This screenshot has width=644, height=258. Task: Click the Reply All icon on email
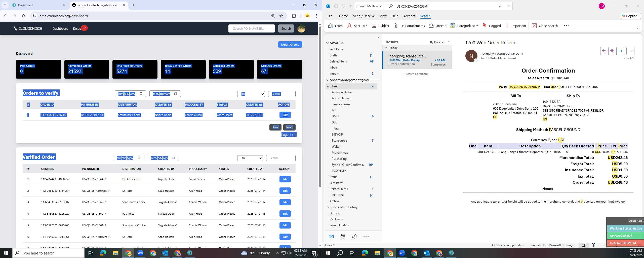click(612, 51)
